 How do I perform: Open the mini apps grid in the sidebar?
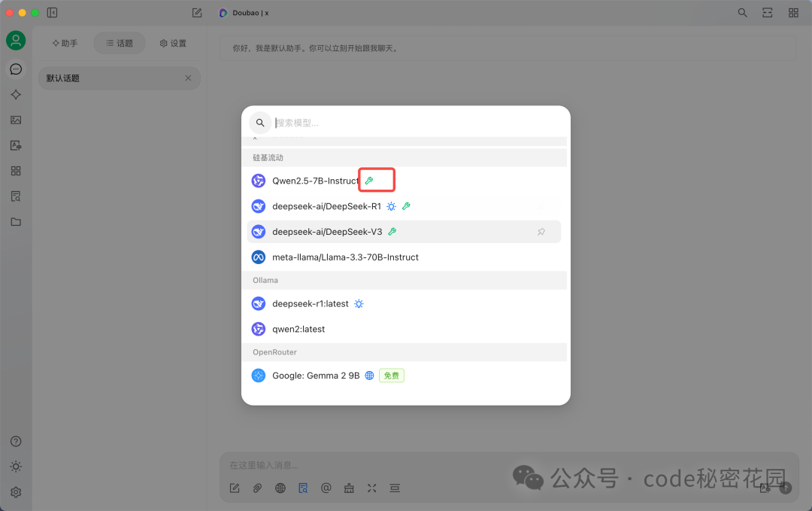(x=16, y=171)
